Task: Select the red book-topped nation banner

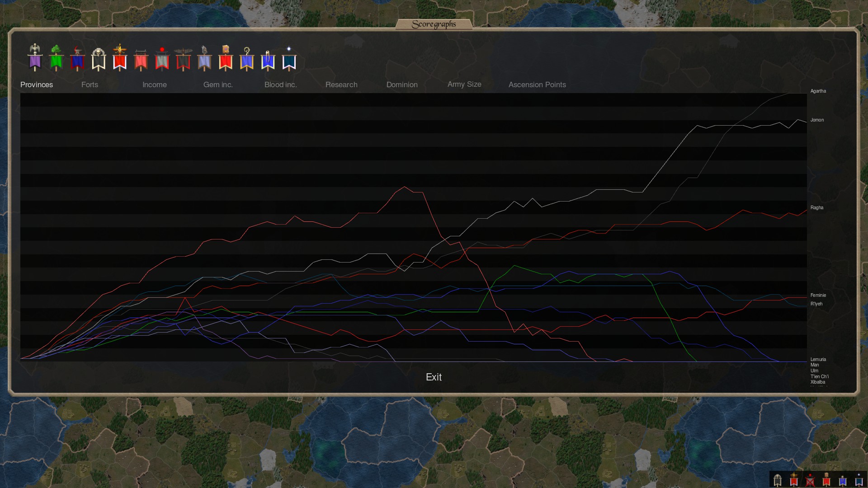Action: pos(226,58)
